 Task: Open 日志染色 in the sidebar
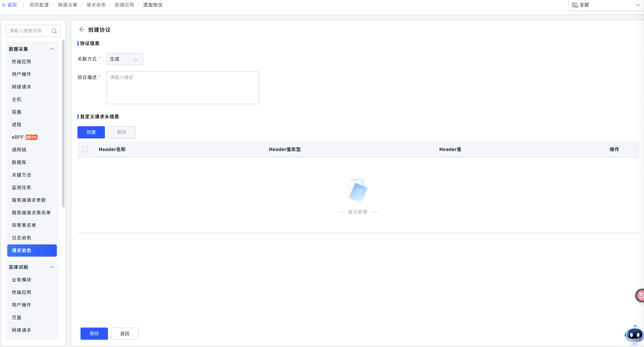click(21, 238)
